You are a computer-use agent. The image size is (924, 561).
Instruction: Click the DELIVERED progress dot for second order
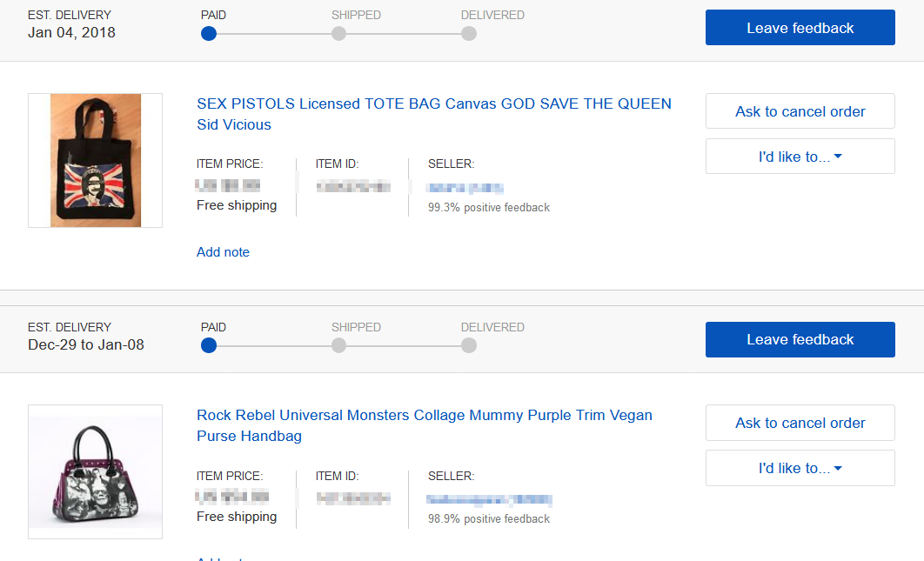[469, 345]
